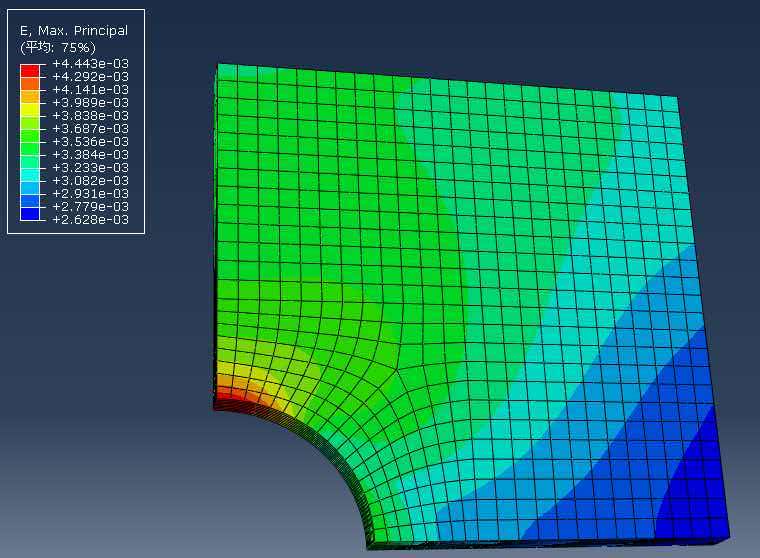Select legend value +3.384e-03

90,155
